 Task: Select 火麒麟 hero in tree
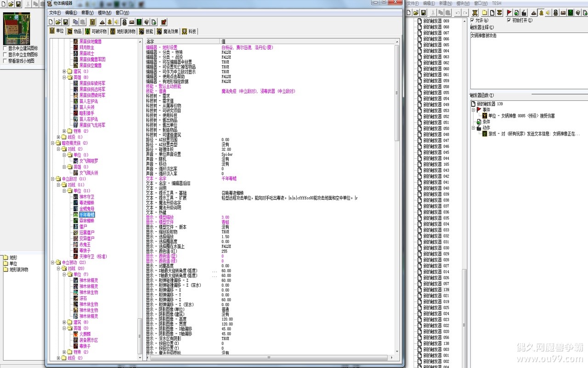[x=85, y=334]
